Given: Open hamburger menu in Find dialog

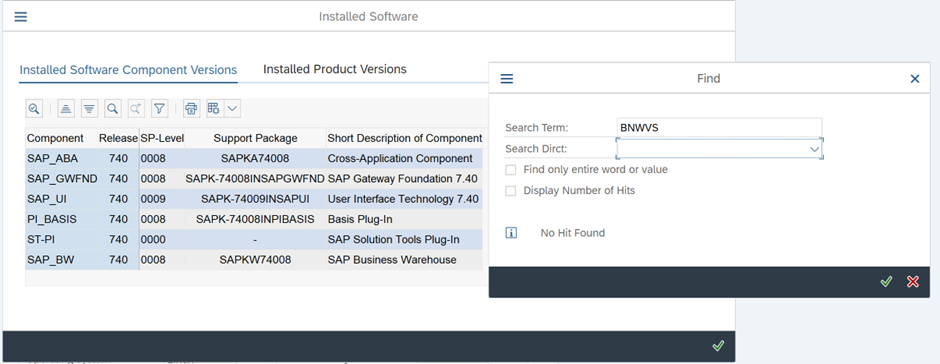Looking at the screenshot, I should click(x=507, y=79).
